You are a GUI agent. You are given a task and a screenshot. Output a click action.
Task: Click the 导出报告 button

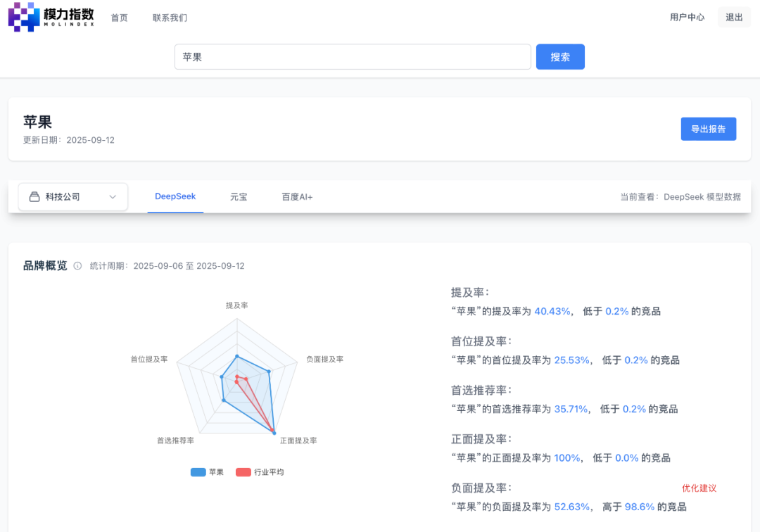click(708, 129)
